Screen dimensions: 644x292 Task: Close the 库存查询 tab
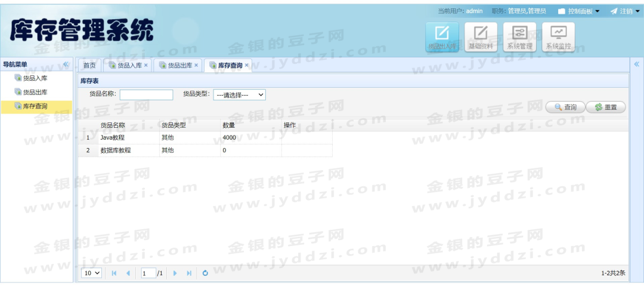click(246, 65)
